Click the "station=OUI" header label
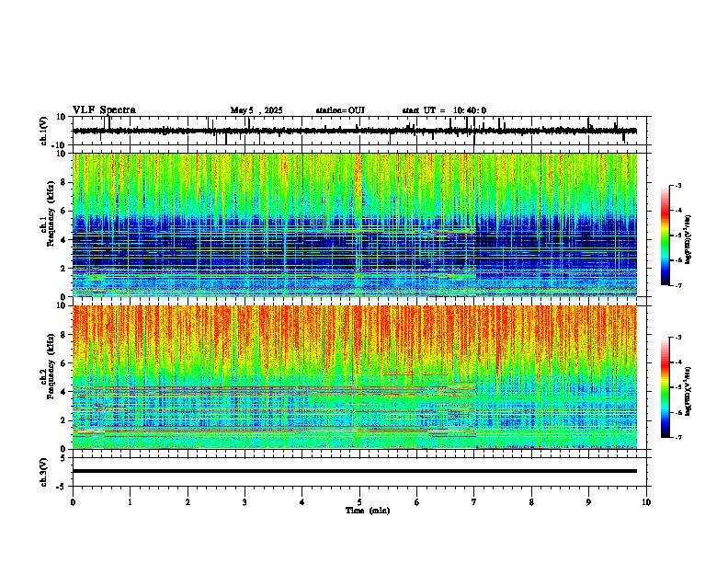Viewport: 728px width, 563px height. pyautogui.click(x=340, y=110)
